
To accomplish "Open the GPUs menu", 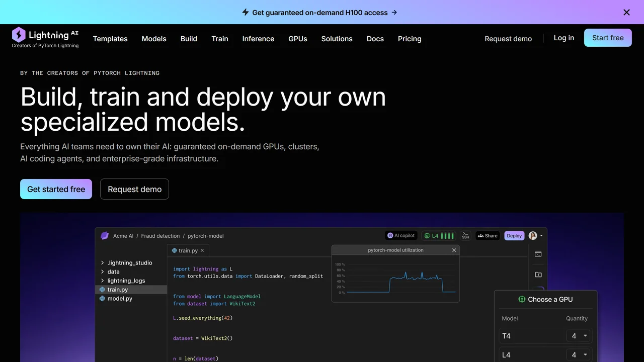I will click(x=298, y=39).
